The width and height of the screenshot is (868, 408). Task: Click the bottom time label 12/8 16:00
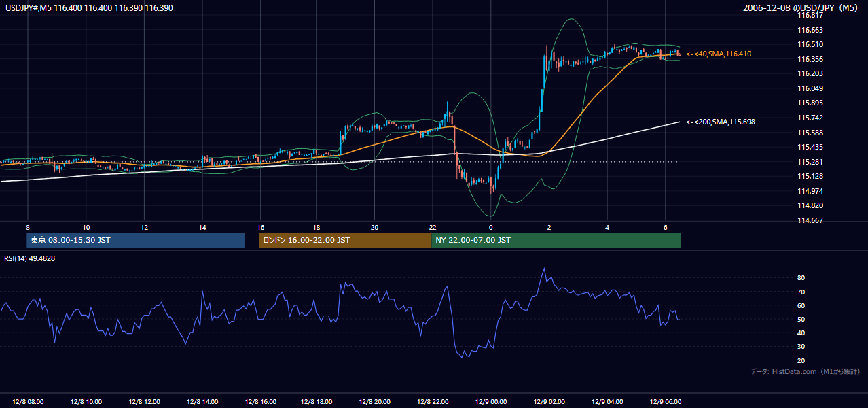click(261, 401)
